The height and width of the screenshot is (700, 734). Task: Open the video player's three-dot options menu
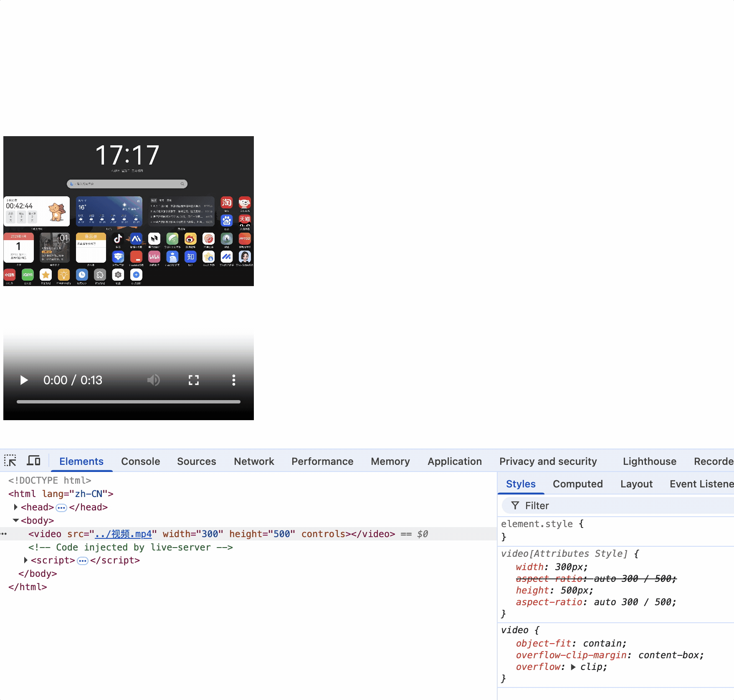234,380
